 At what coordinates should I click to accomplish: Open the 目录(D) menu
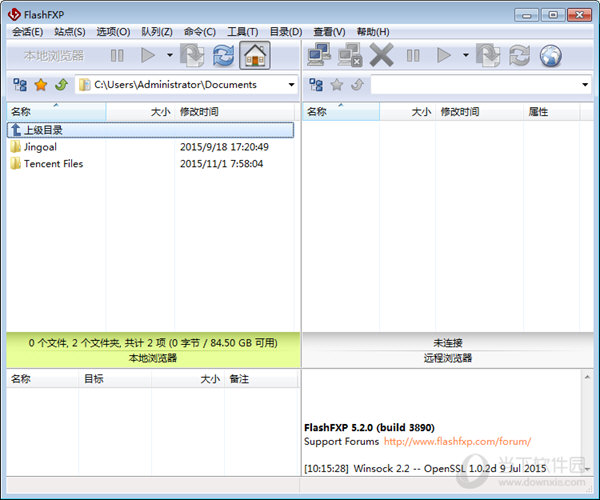coord(286,32)
